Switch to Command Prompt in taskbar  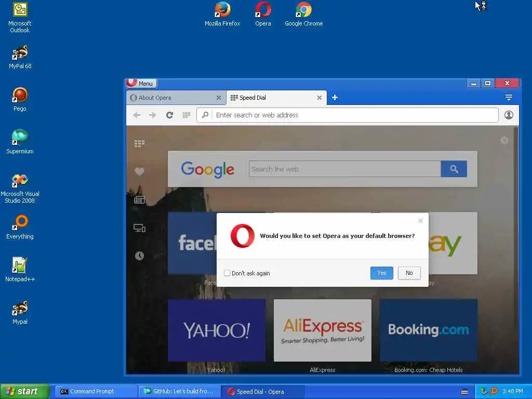pos(96,392)
